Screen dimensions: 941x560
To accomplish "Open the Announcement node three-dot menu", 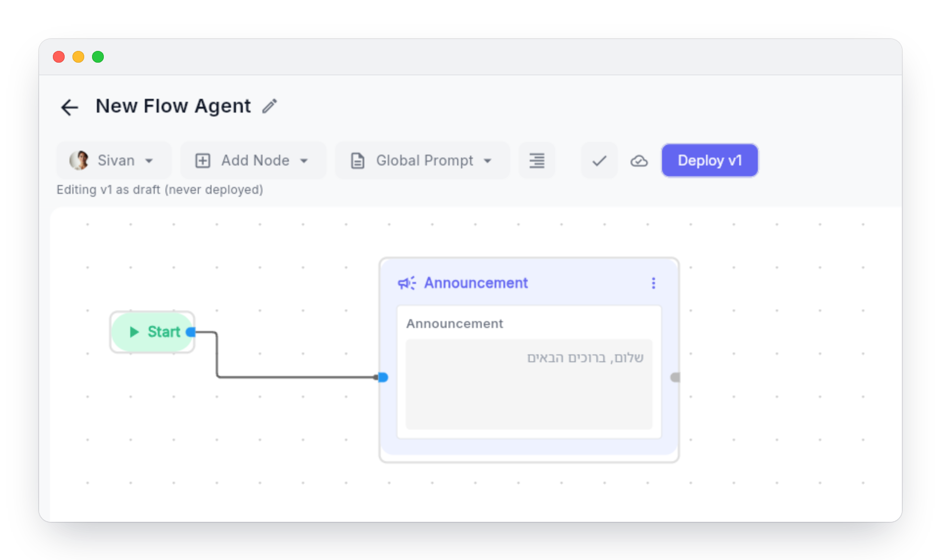I will (653, 283).
